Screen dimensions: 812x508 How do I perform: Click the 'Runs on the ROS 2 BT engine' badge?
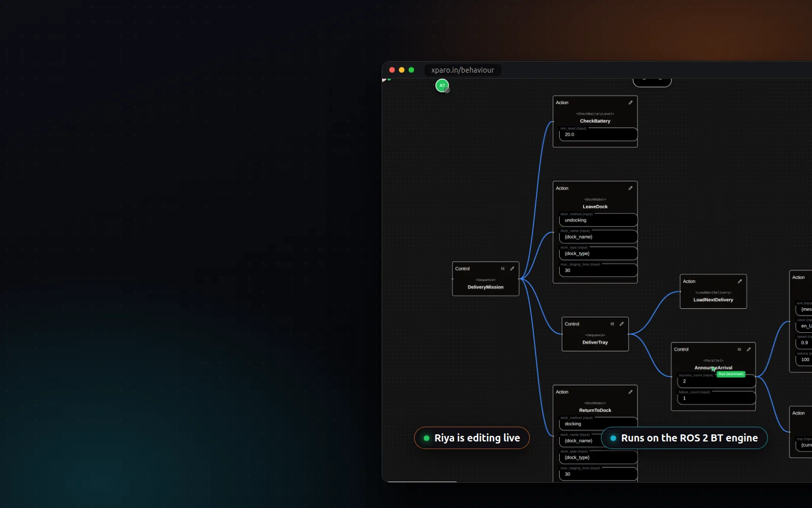coord(684,438)
